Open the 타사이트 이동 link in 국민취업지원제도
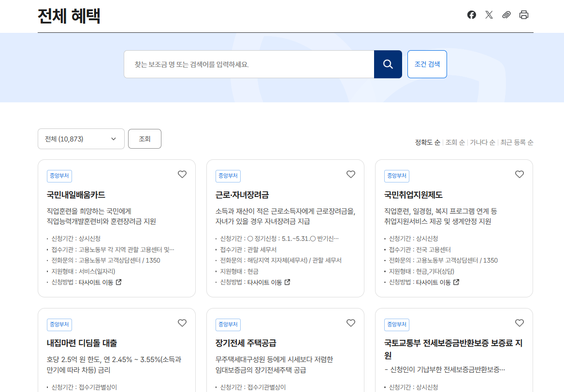The image size is (564, 392). 437,282
